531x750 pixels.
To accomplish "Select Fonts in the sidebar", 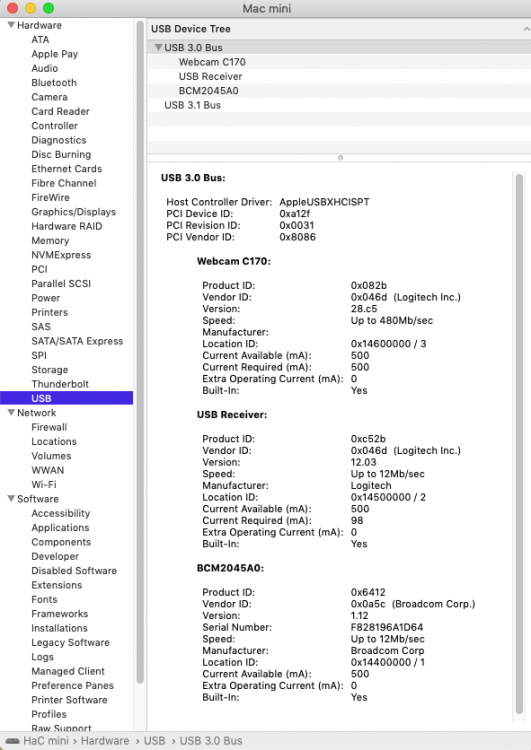I will pyautogui.click(x=44, y=599).
